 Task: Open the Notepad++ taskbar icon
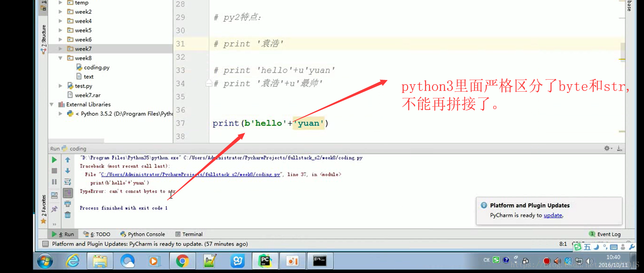click(209, 261)
